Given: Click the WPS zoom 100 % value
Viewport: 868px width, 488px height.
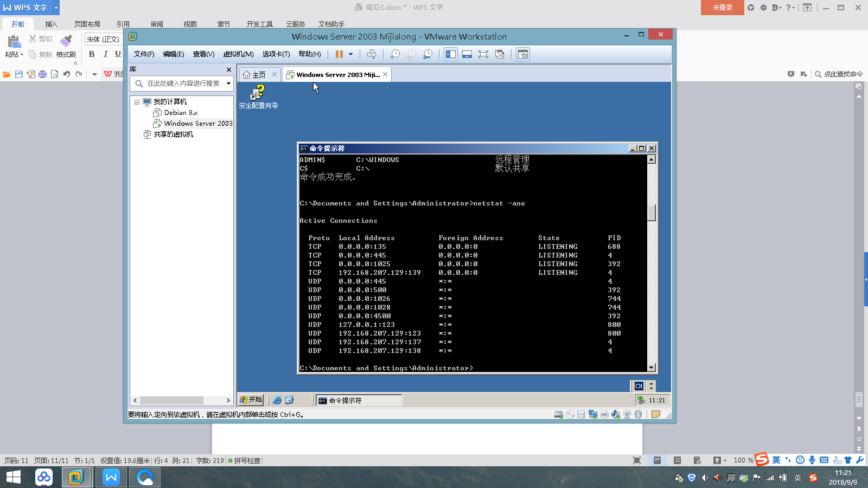Looking at the screenshot, I should pyautogui.click(x=744, y=460).
